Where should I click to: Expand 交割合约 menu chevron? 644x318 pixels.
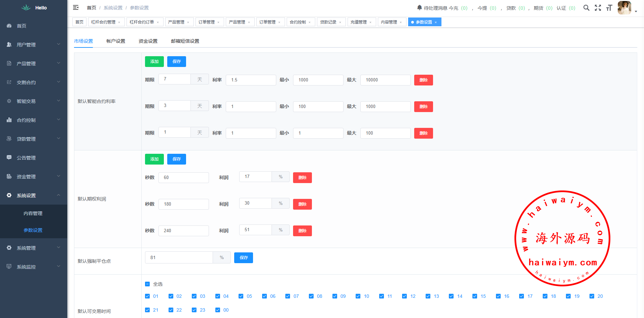click(x=59, y=82)
